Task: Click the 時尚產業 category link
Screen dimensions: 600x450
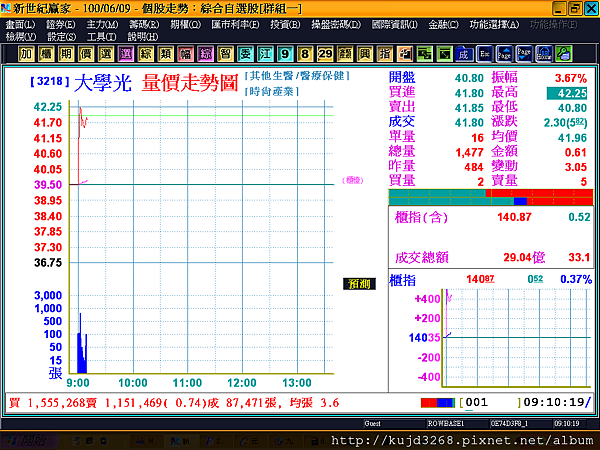Action: (x=271, y=91)
